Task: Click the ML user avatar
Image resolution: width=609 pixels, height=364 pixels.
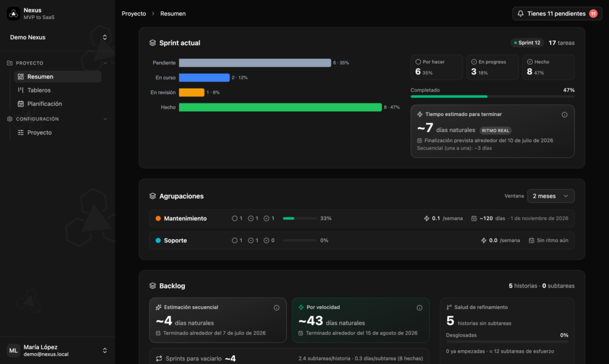Action: 14,350
